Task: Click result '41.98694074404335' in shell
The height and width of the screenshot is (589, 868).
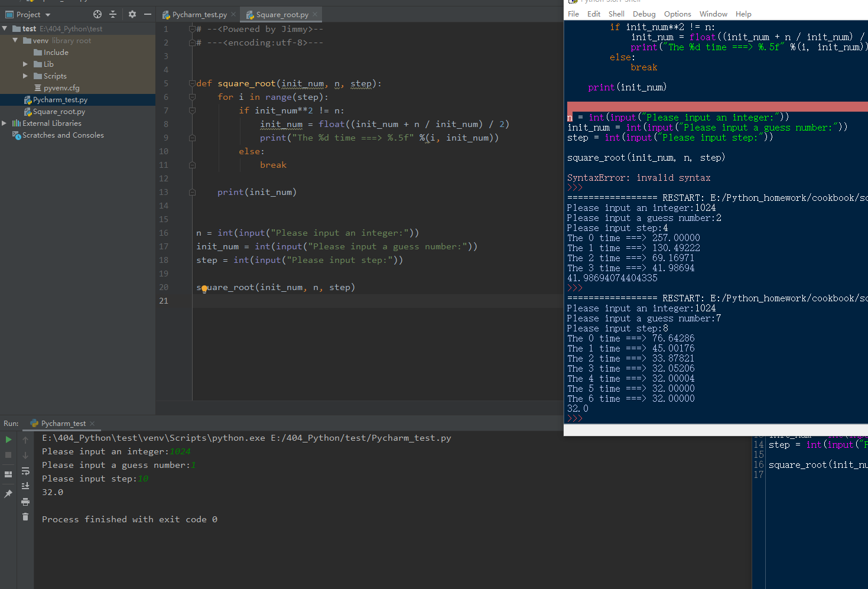Action: coord(612,278)
